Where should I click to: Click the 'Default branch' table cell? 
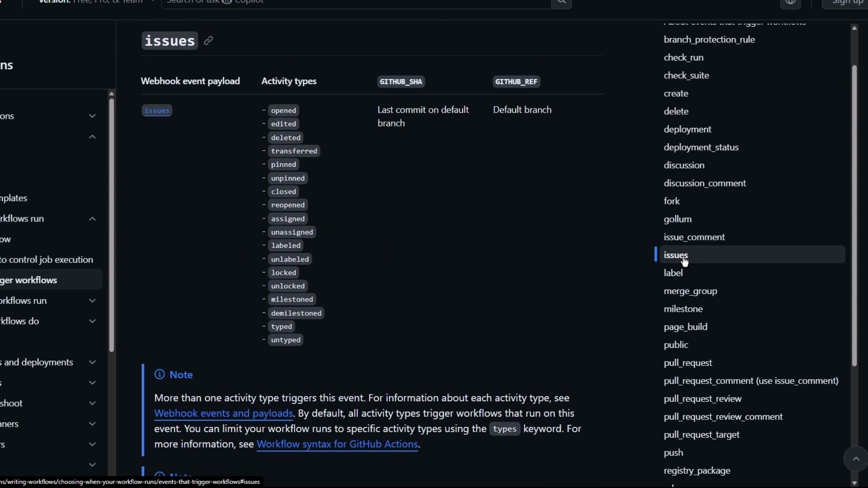pos(522,110)
